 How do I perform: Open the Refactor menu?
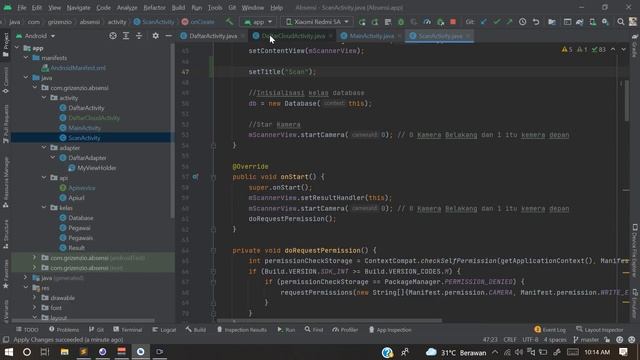[x=154, y=7]
